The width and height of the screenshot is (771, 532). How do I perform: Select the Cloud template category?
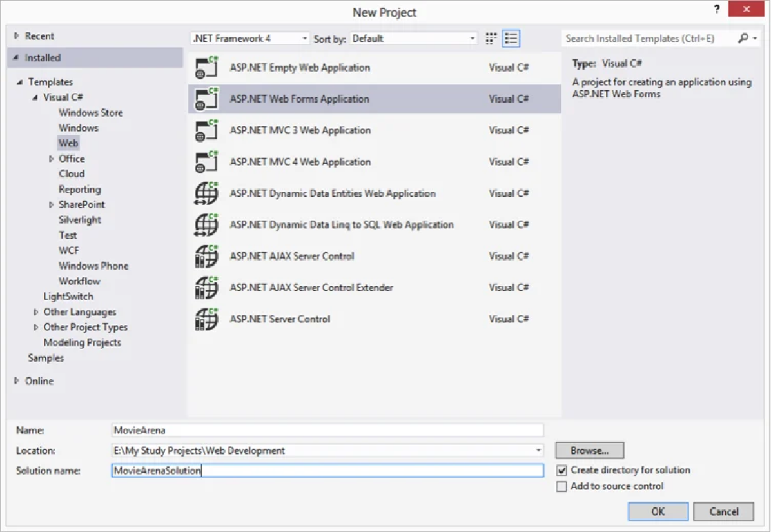[72, 173]
